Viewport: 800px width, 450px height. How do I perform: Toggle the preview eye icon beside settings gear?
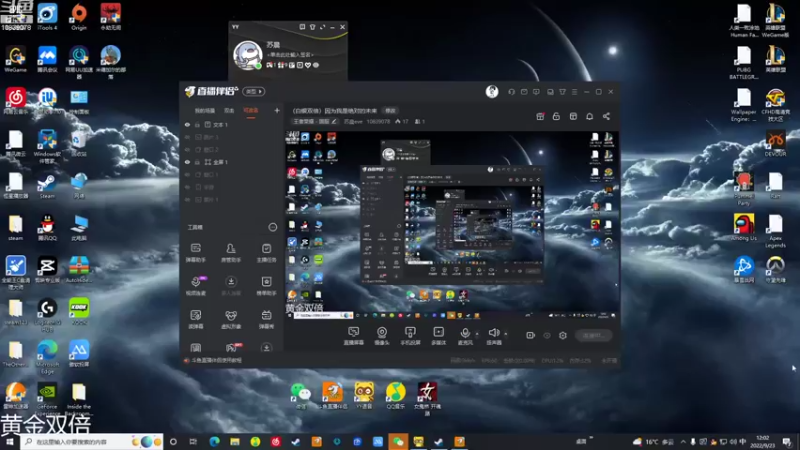point(547,336)
